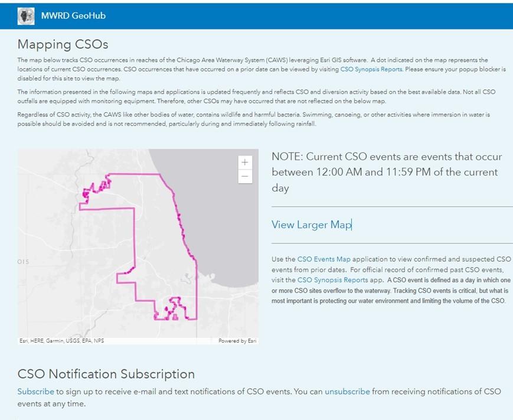
Task: Click the Esri, HERE, Garmin map attribution
Action: (62, 341)
